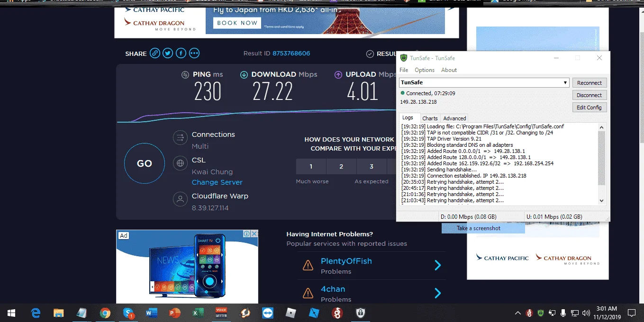Click the log scrollbar down arrow
Screen dimensions: 644x322
pos(602,201)
